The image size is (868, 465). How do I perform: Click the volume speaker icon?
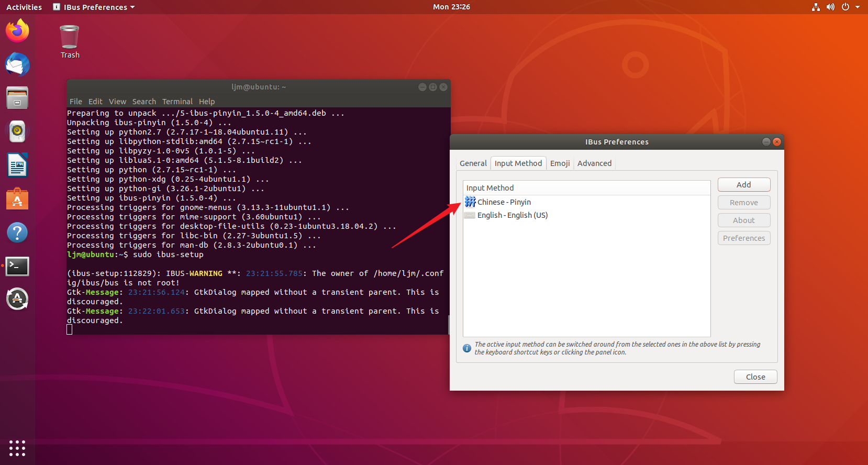830,7
